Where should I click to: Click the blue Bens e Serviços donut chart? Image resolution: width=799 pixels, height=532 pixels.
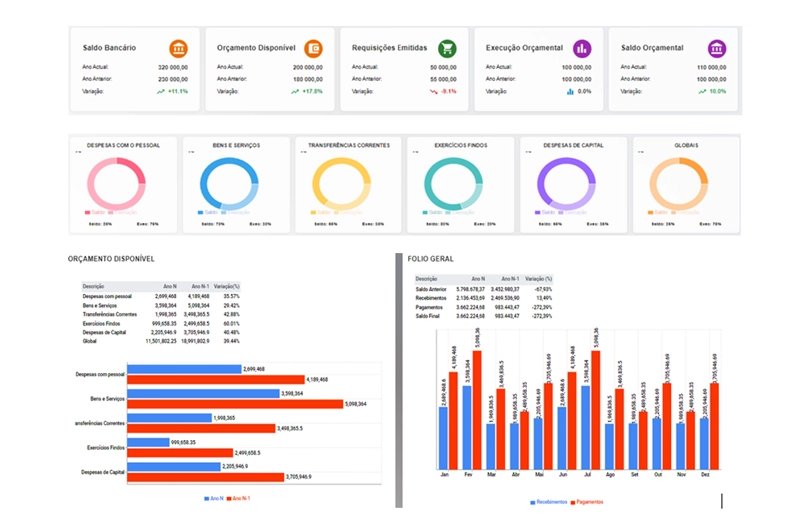229,184
